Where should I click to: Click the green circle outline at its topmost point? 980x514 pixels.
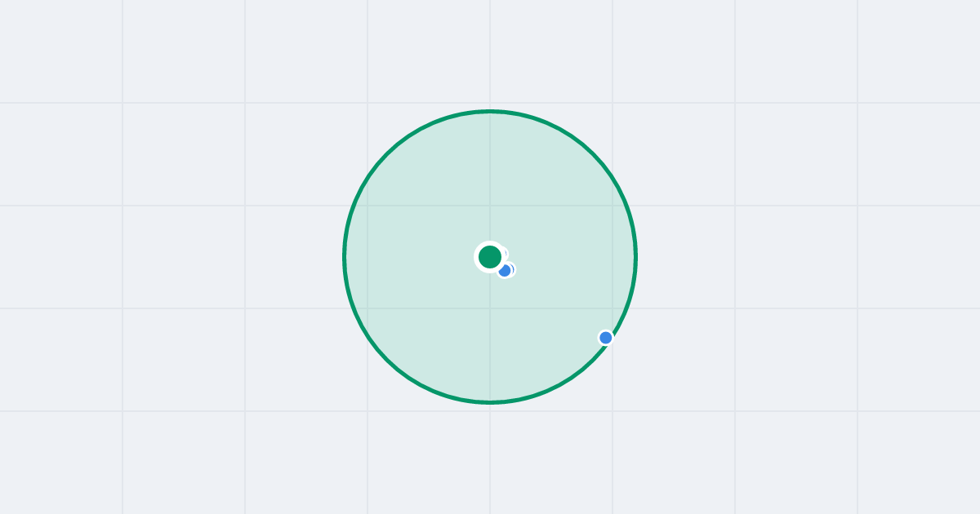(490, 111)
